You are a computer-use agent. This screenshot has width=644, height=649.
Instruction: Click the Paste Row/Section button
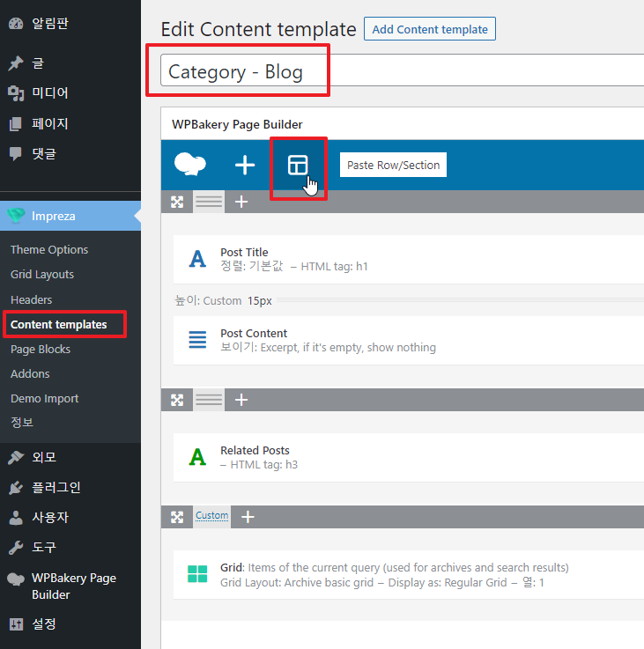point(393,165)
